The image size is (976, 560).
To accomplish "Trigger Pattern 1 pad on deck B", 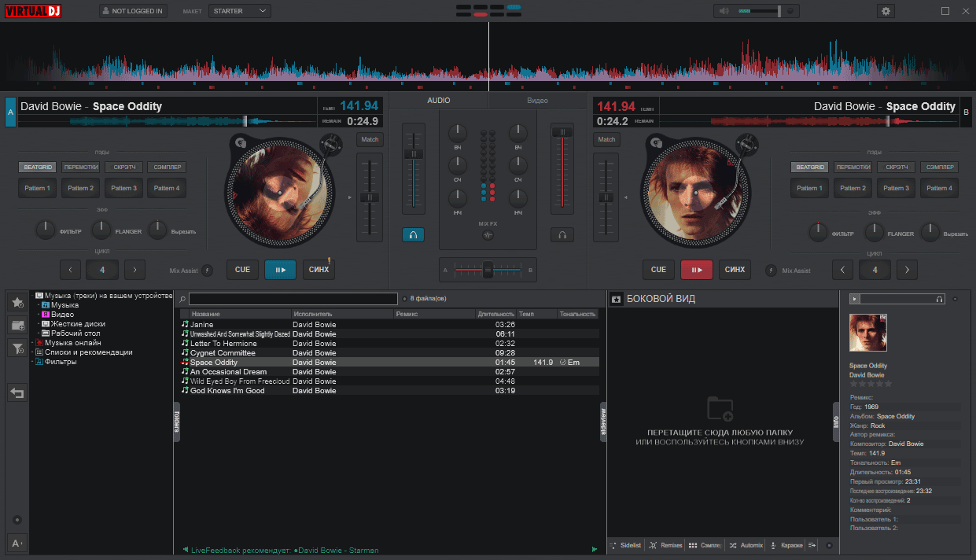I will pos(810,188).
